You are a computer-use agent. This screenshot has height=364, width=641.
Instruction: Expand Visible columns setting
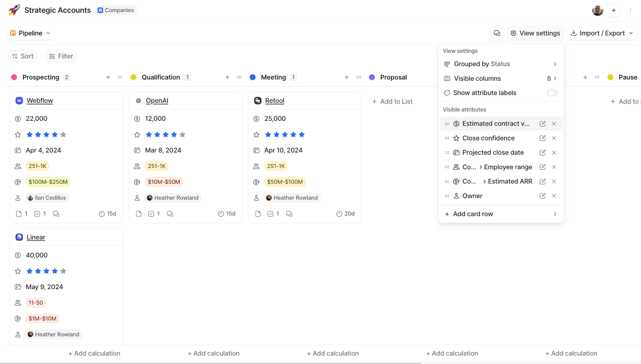(x=501, y=79)
